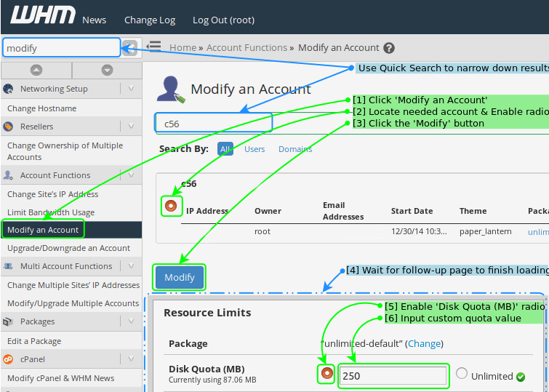Collapse the Account Functions section chevron
Image resolution: width=549 pixels, height=392 pixels.
[131, 175]
